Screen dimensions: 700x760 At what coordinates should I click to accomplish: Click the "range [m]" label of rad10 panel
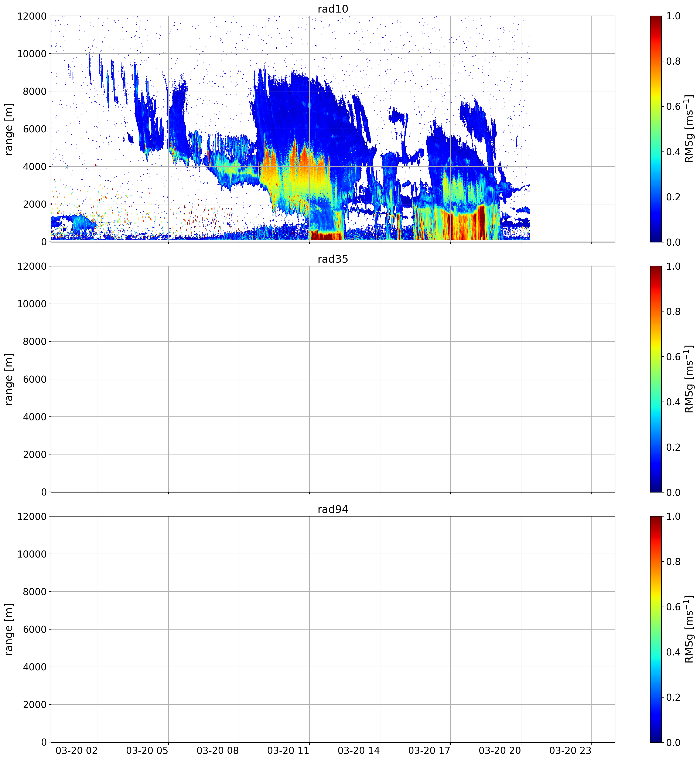(9, 129)
